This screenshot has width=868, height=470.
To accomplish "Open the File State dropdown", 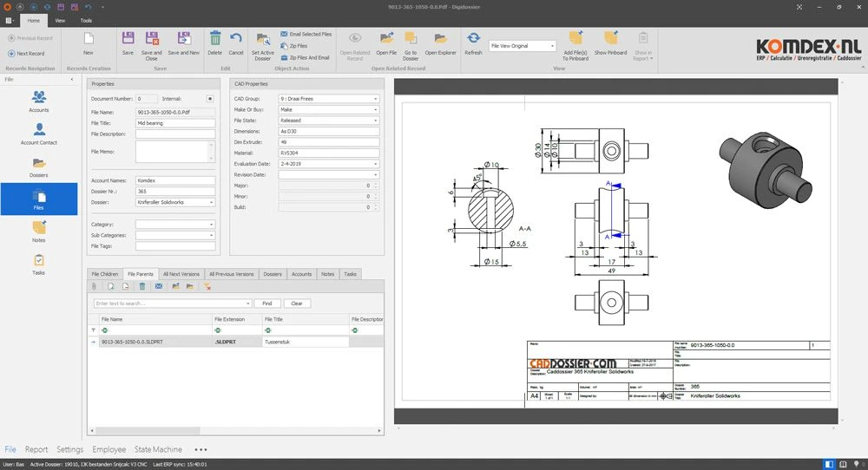I will [x=376, y=121].
